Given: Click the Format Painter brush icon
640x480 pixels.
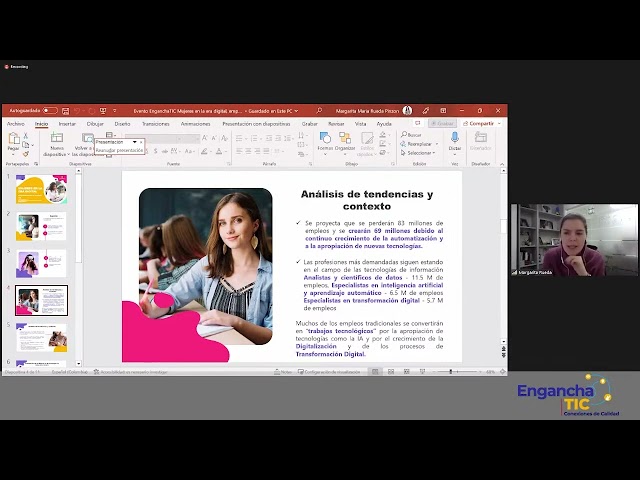Looking at the screenshot, I should (x=26, y=154).
